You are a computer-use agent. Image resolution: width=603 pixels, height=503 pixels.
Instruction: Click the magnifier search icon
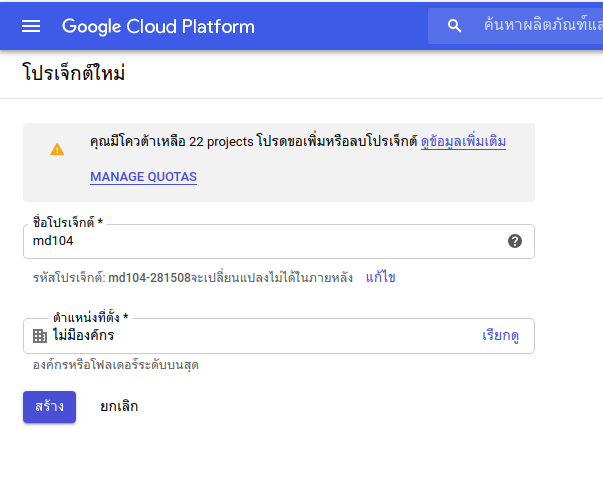[x=454, y=26]
